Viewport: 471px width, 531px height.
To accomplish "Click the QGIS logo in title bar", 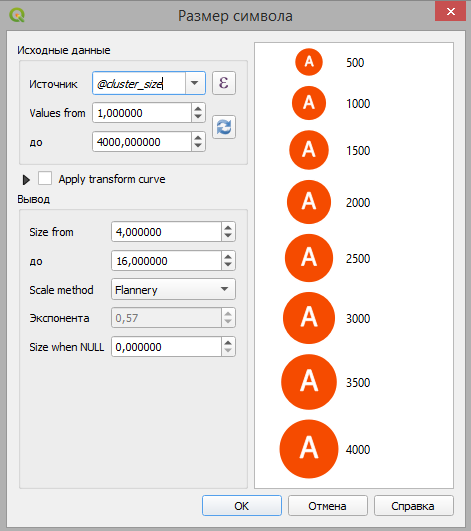I will 17,15.
